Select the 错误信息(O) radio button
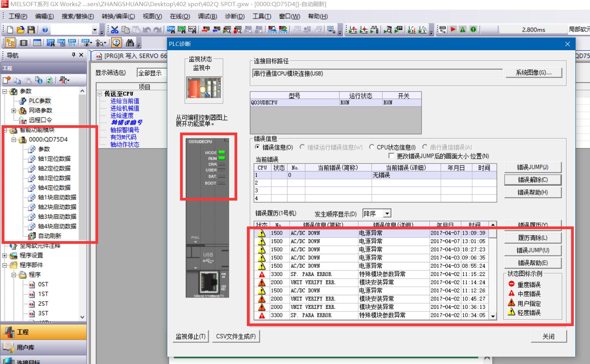The height and width of the screenshot is (364, 590). coord(257,147)
